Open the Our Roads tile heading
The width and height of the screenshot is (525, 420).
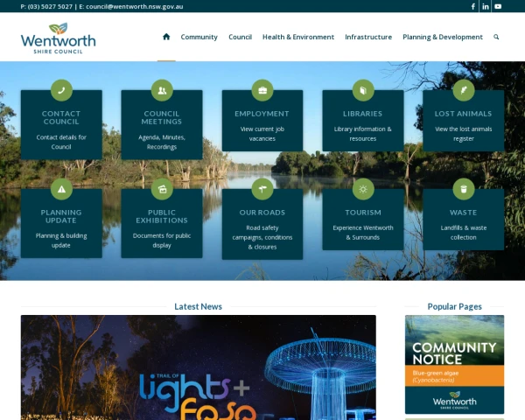(262, 213)
